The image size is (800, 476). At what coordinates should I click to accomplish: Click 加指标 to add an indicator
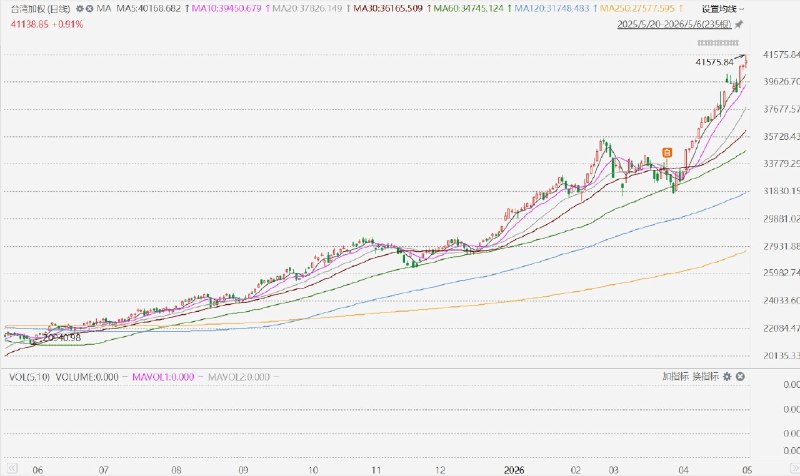[675, 377]
